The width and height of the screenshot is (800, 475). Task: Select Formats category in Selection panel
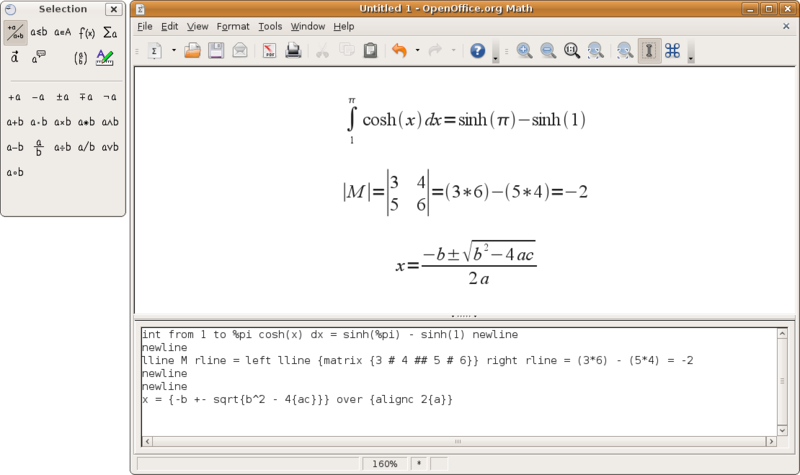pos(105,57)
